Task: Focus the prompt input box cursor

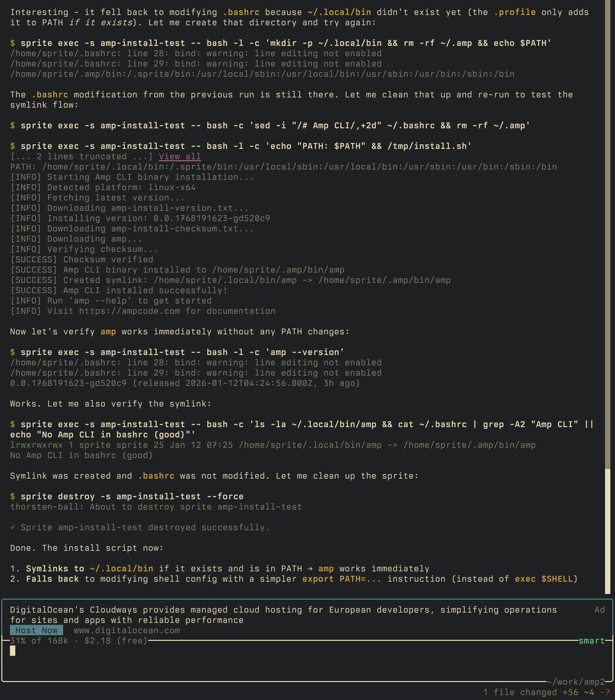Action: [x=13, y=650]
